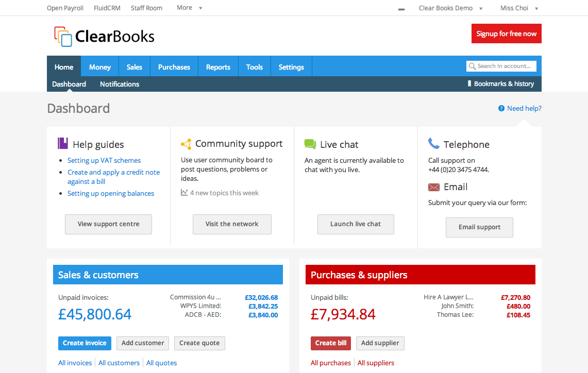The image size is (588, 373).
Task: Click the Create invoice button
Action: 85,343
